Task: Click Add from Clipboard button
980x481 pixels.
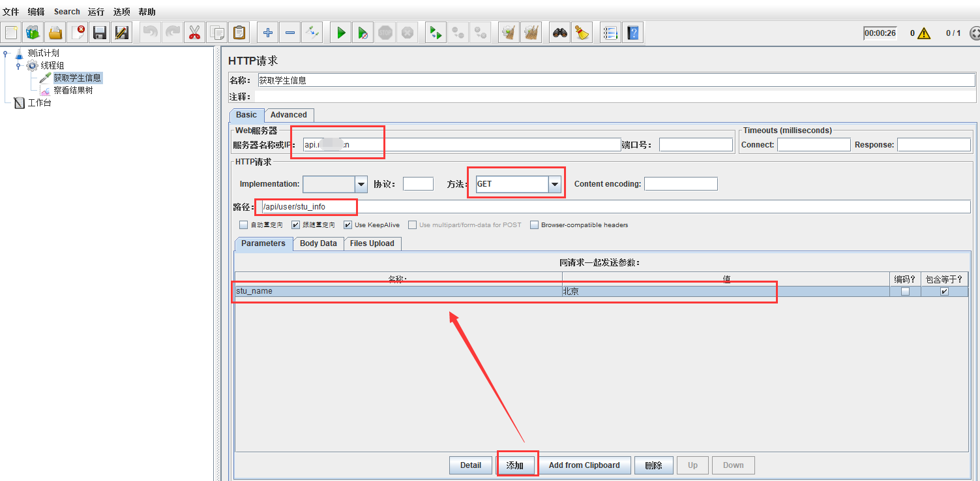Action: tap(585, 465)
